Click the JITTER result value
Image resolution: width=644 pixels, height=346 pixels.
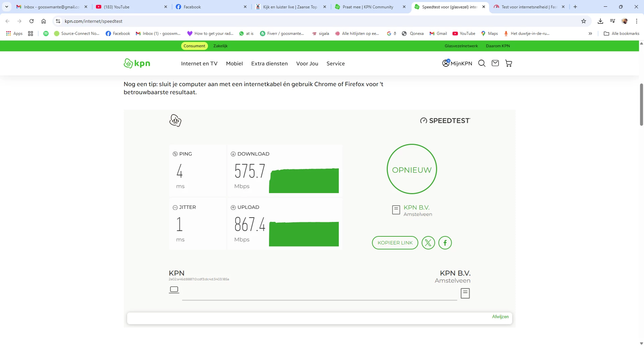(x=179, y=224)
